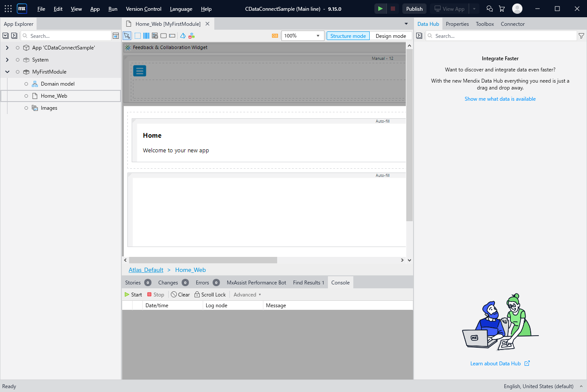Open the app switcher grid icon
The height and width of the screenshot is (392, 587).
pyautogui.click(x=8, y=9)
